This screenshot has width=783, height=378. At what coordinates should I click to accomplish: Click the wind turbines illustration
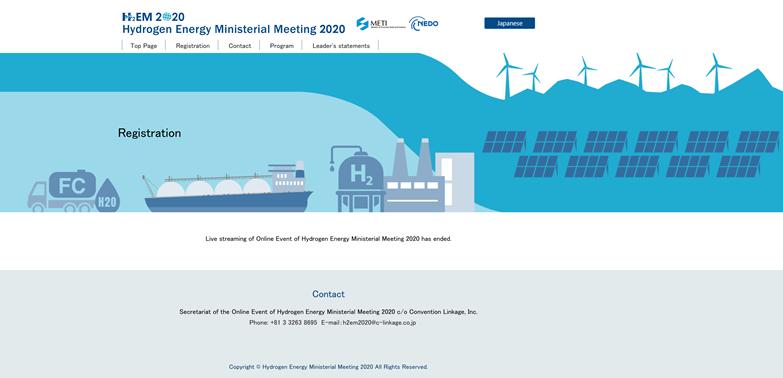[x=614, y=75]
